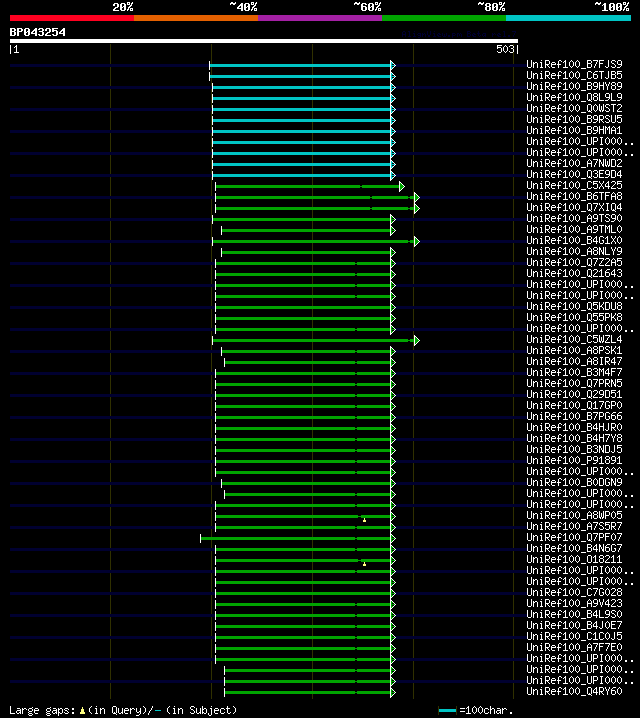Select the query name BP043254
640x718 pixels.
click(38, 33)
